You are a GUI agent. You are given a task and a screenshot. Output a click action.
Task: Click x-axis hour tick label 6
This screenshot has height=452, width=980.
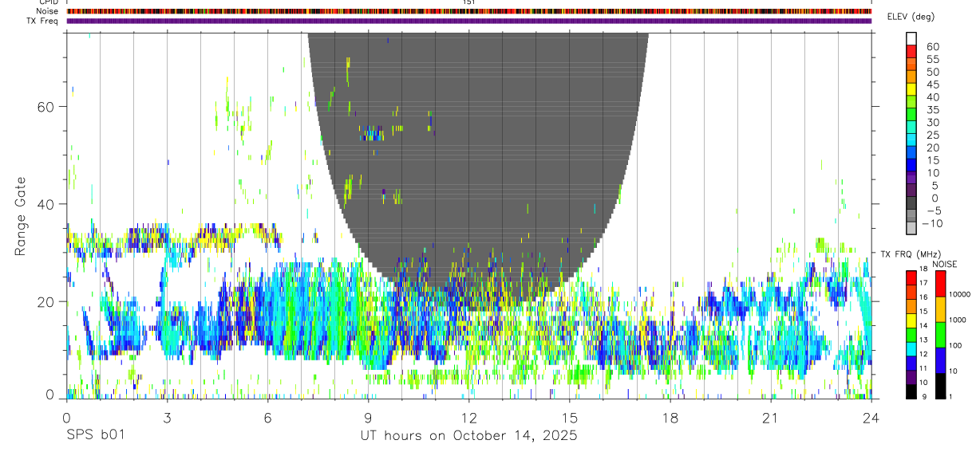[x=267, y=418]
